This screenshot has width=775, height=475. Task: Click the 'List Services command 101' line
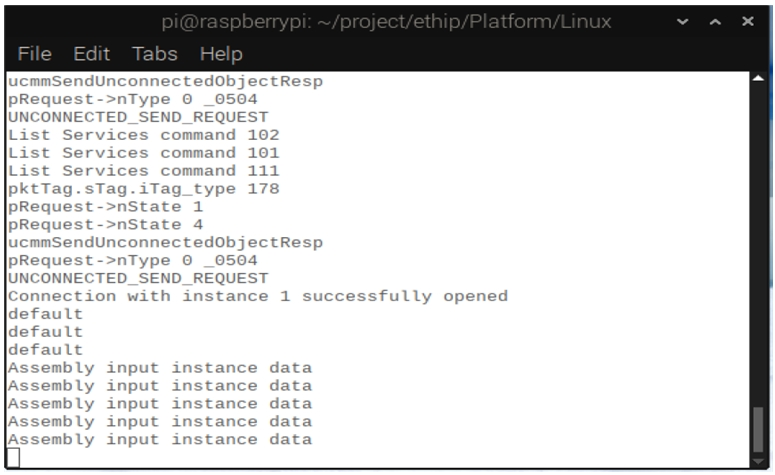coord(143,153)
